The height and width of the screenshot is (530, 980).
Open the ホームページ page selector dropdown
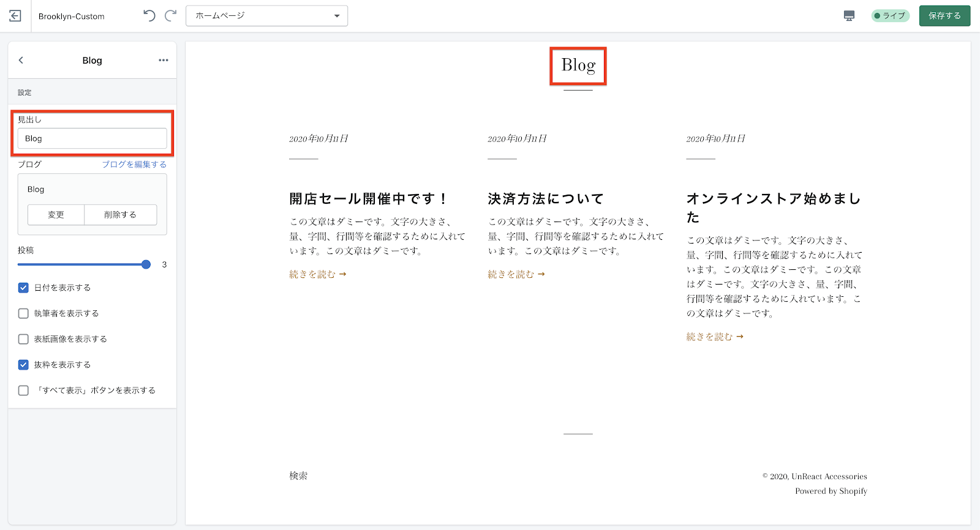(266, 16)
